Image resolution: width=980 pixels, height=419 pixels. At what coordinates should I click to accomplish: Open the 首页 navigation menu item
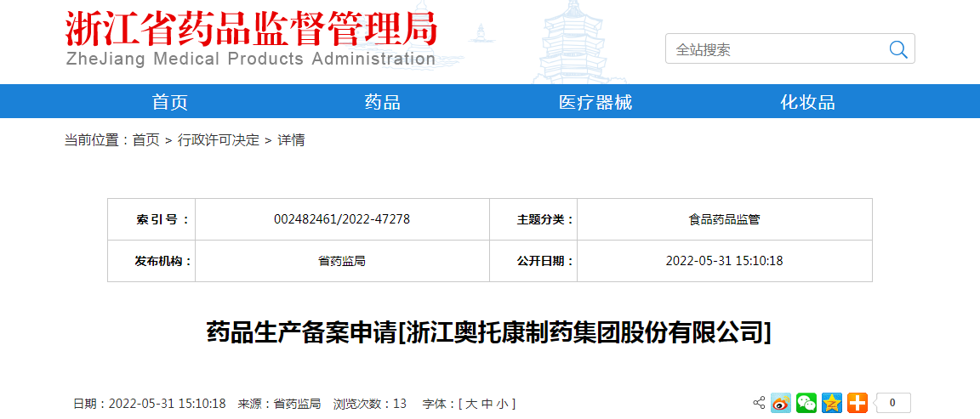(x=170, y=102)
